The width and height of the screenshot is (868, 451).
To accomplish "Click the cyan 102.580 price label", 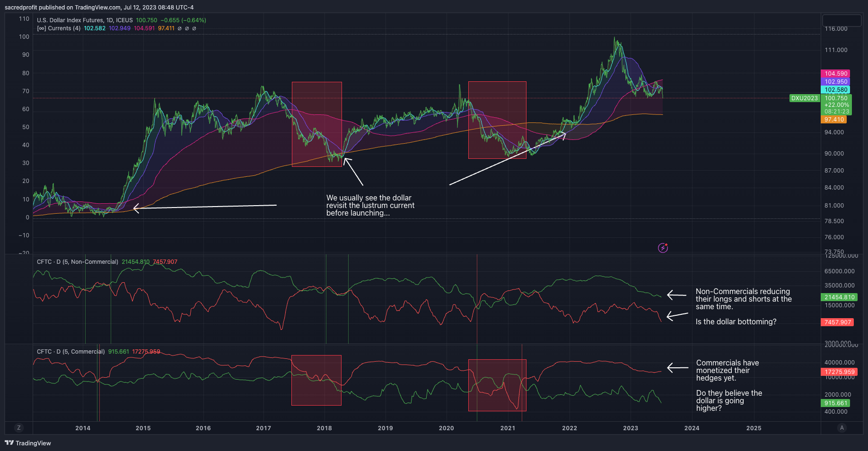I will (x=836, y=90).
